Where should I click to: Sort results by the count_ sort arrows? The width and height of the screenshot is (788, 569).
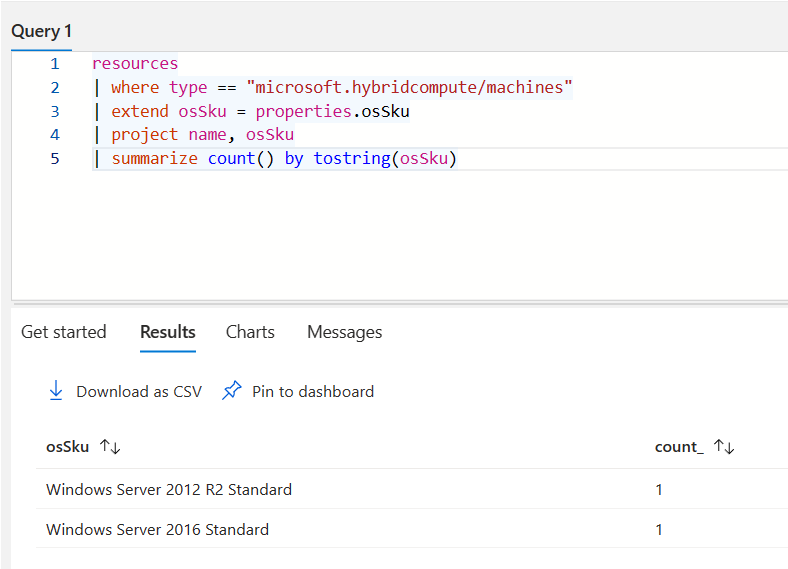tap(724, 447)
